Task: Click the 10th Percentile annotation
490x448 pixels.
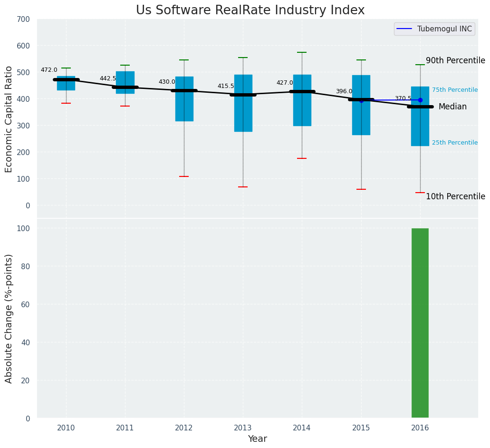Action: 455,197
